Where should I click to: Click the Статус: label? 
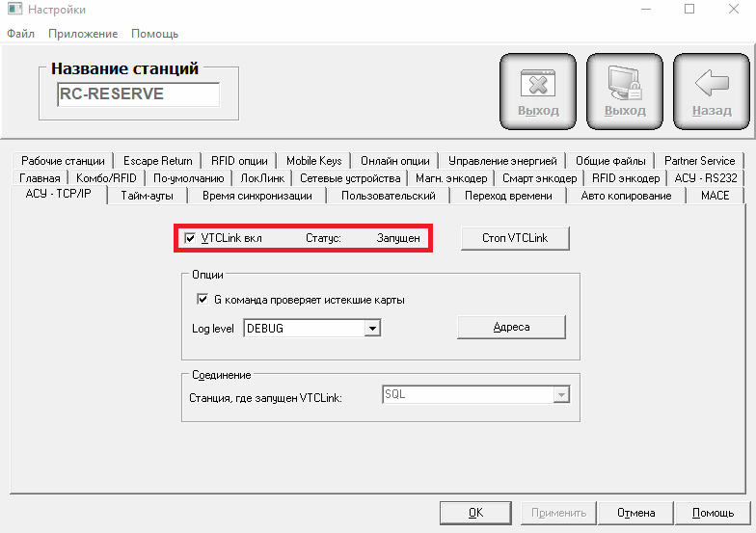click(324, 238)
